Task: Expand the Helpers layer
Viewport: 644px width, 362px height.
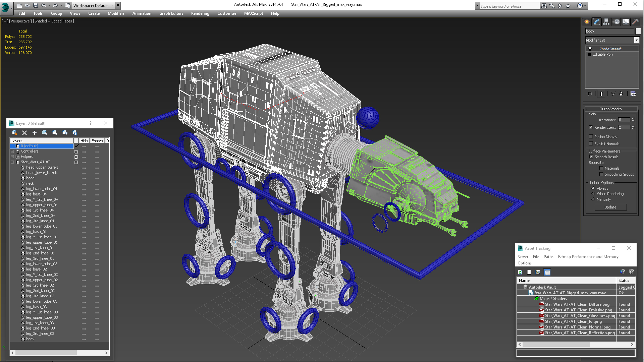Action: coord(12,157)
